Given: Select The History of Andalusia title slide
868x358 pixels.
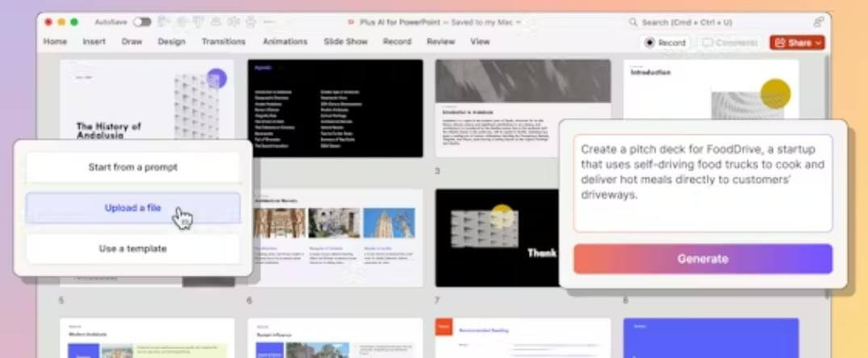Looking at the screenshot, I should tap(147, 99).
